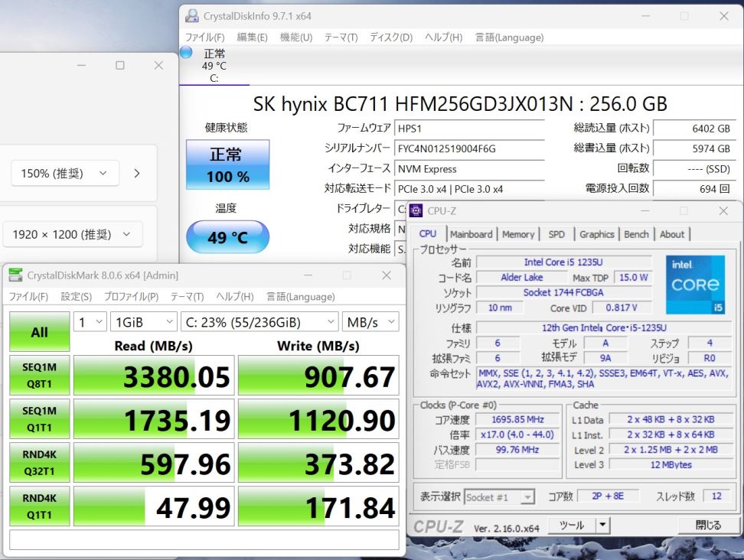Viewport: 744px width, 560px height.
Task: Click the Intel Core i5 logo badge
Action: (695, 285)
